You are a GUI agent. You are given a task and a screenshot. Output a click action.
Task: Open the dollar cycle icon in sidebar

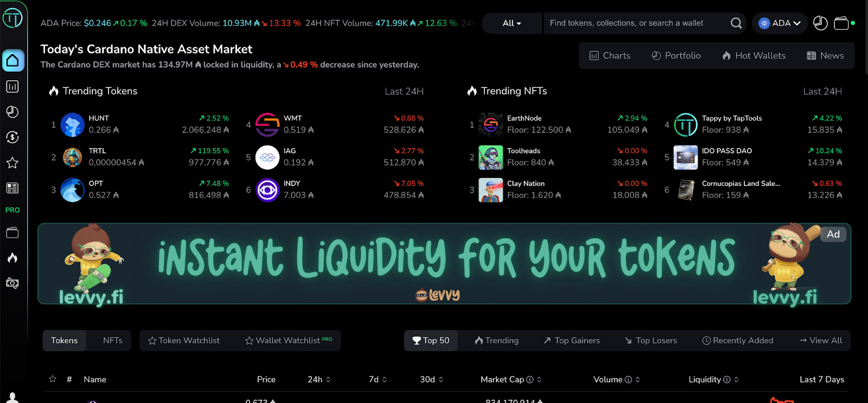point(12,137)
